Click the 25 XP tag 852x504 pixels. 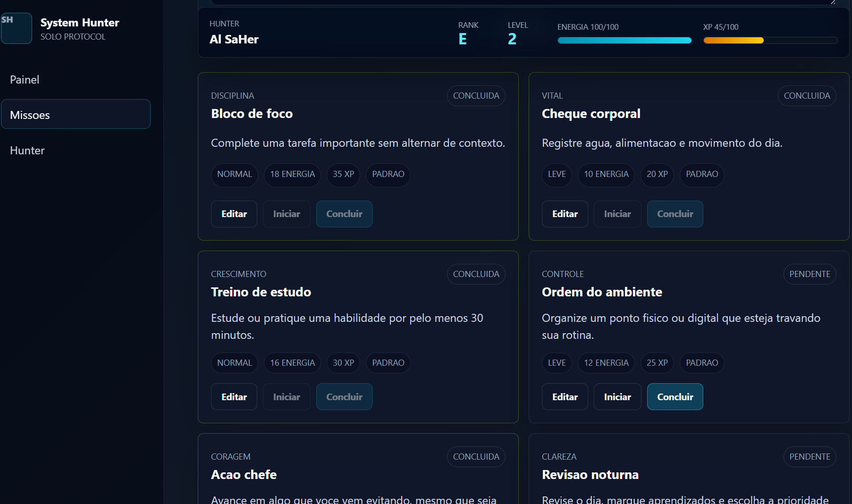point(657,363)
